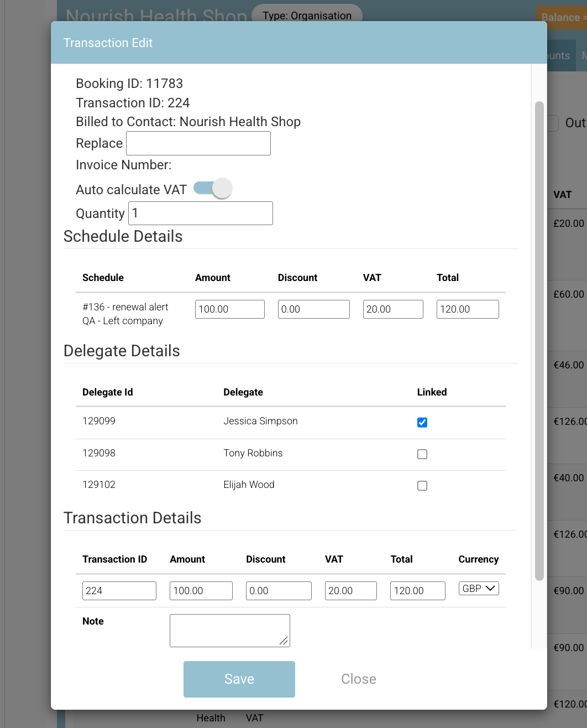This screenshot has height=728, width=587.
Task: Uncheck the Linked box for Jessica Simpson
Action: click(422, 423)
